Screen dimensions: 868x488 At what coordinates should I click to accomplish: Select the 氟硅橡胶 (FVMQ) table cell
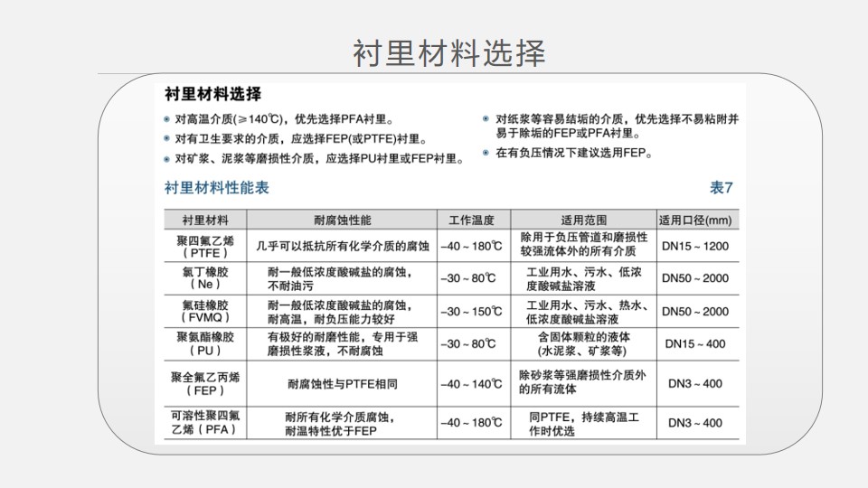(x=204, y=312)
